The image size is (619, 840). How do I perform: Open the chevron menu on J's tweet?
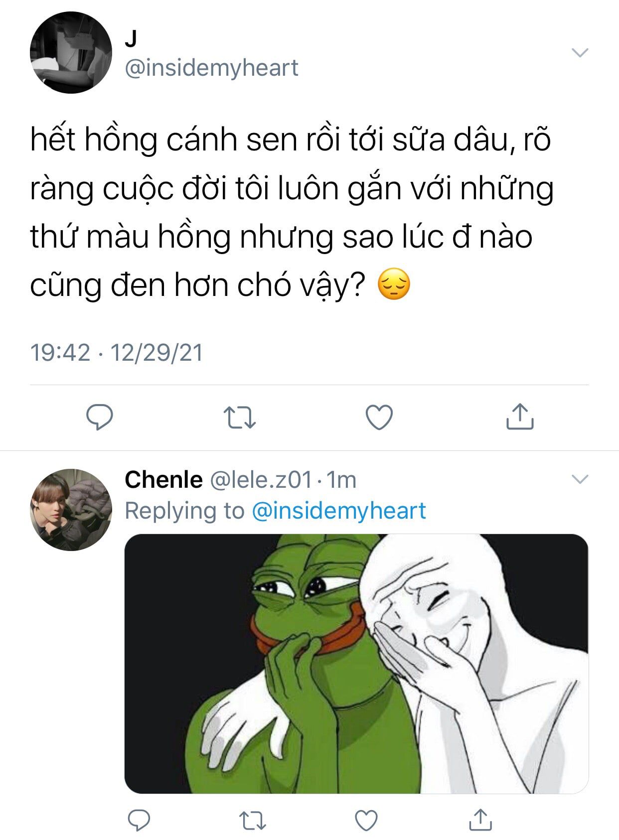point(580,52)
